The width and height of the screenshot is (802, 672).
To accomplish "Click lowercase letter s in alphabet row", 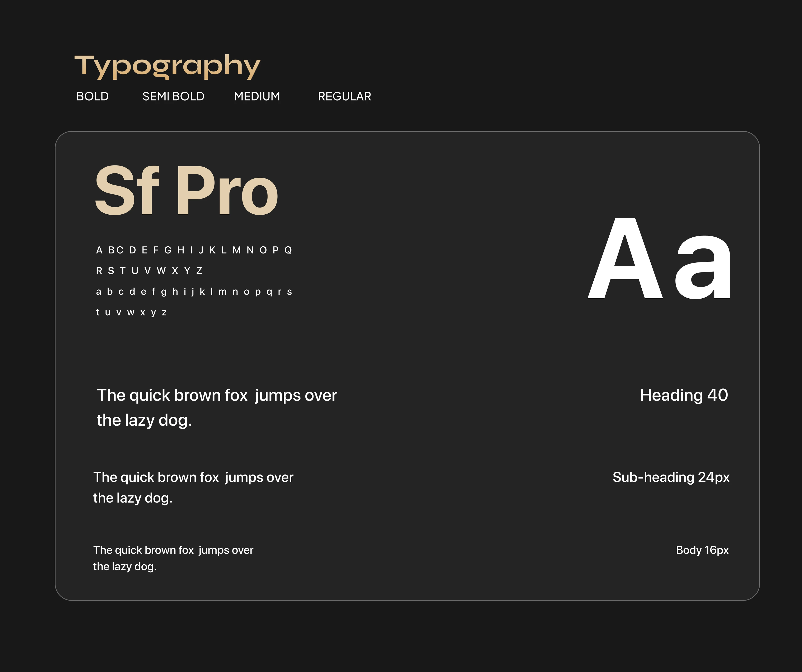I will coord(289,292).
